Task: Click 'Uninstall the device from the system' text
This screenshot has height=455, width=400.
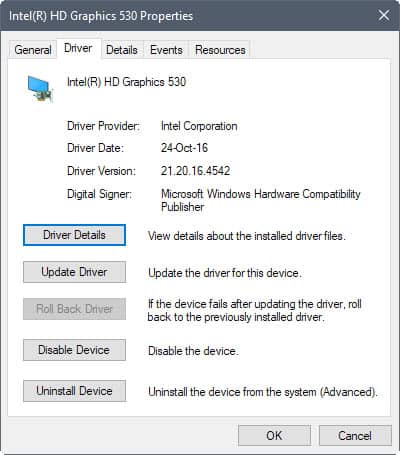Action: coord(263,392)
